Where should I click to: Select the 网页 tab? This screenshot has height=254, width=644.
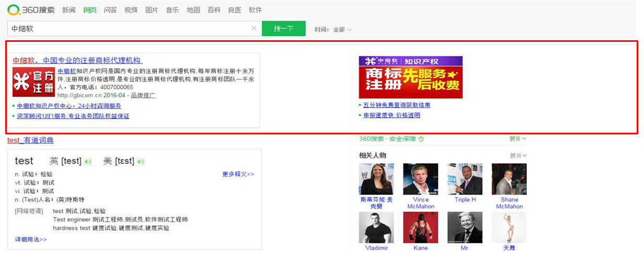click(90, 10)
